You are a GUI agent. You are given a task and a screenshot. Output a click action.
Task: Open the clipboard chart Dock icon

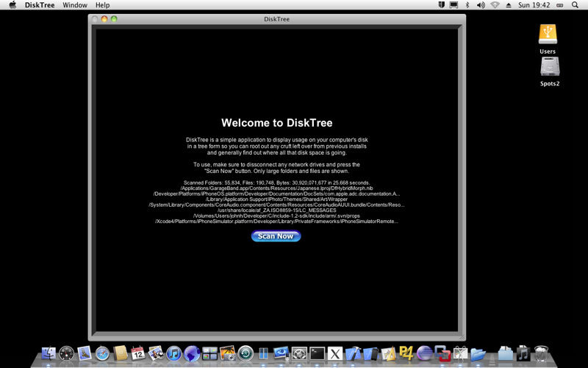point(461,353)
